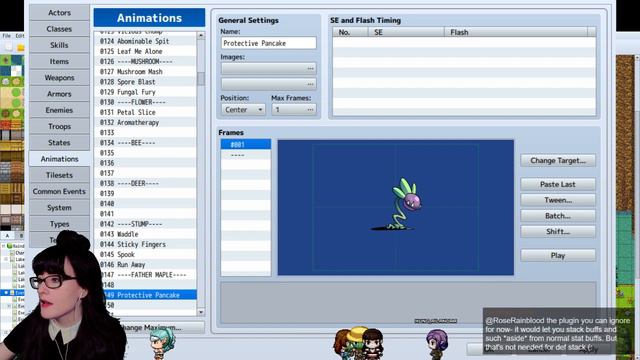Click animation list scroll up arrow

201,36
